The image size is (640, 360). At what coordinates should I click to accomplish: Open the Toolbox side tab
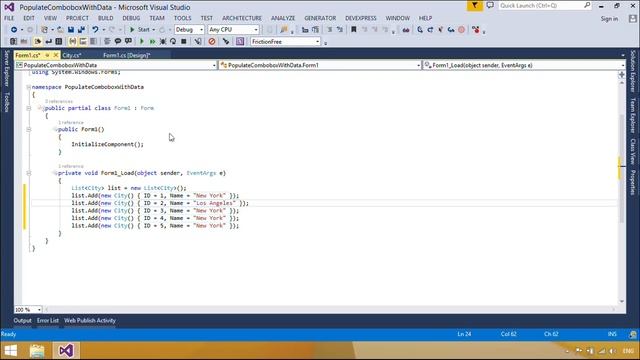7,102
